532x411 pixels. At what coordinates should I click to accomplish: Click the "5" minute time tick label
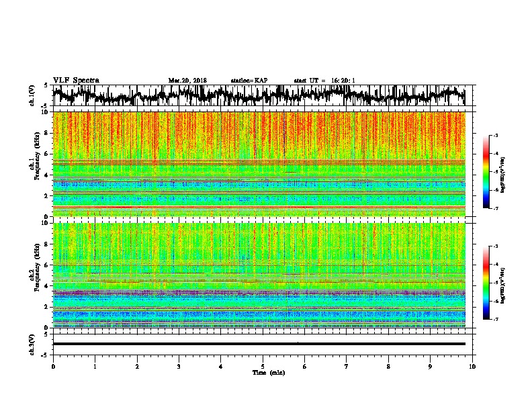pos(263,367)
